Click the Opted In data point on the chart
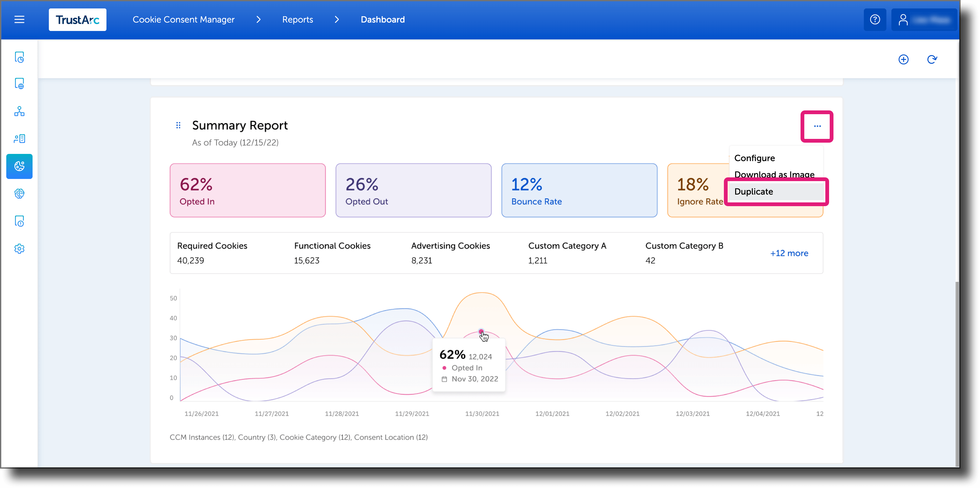Viewport: 980px width, 488px height. click(481, 331)
